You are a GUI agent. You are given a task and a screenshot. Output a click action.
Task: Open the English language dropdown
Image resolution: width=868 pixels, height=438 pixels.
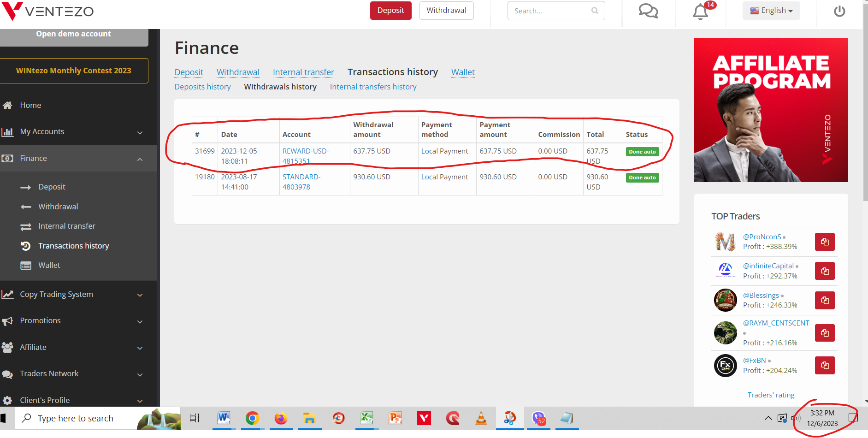771,11
